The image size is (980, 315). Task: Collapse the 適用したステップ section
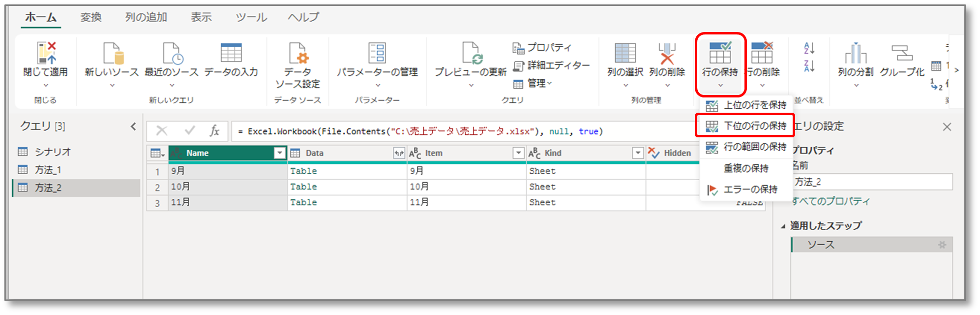[783, 226]
